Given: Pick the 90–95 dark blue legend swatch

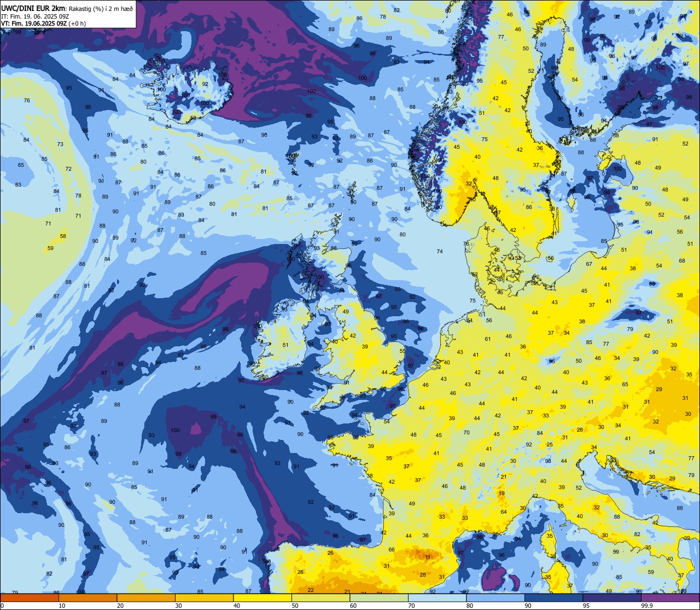Looking at the screenshot, I should tap(553, 597).
